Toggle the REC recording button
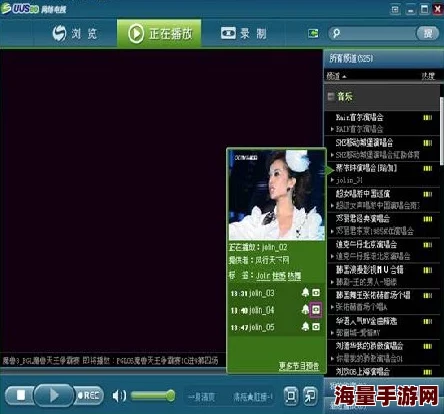The height and width of the screenshot is (414, 444). tap(88, 395)
